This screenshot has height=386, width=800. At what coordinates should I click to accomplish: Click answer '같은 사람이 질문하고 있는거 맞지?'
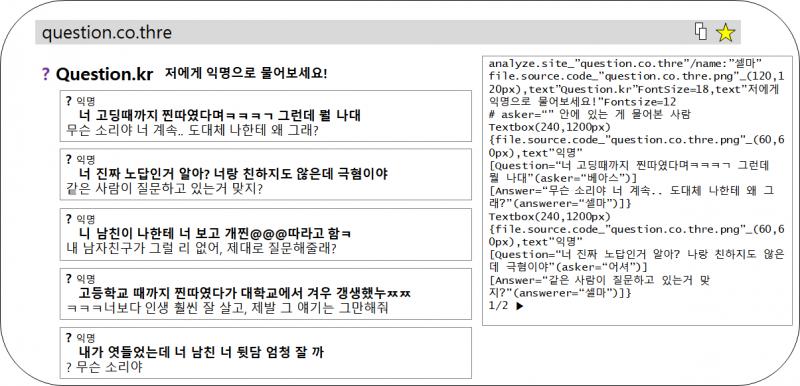pos(164,189)
